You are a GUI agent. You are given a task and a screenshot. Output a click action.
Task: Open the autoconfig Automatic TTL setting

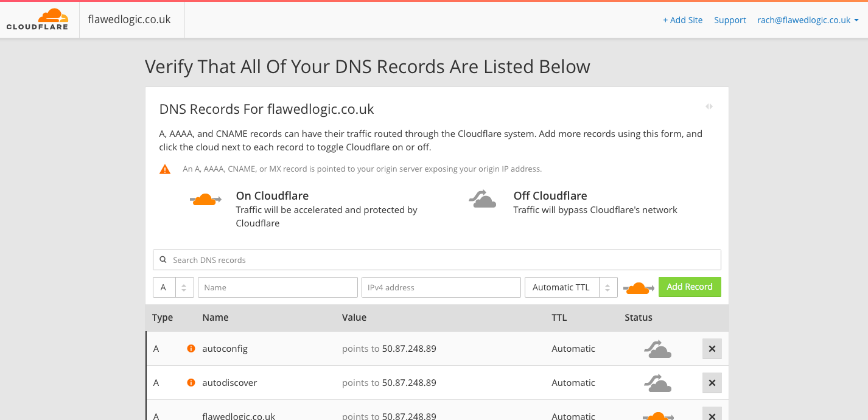click(573, 349)
